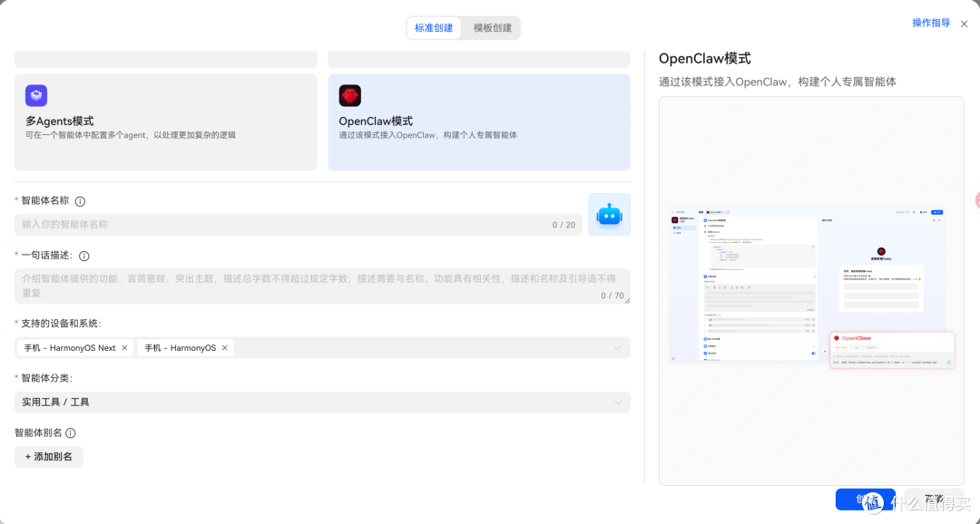Expand the 智能体分类 dropdown arrow
This screenshot has height=524, width=980.
618,403
